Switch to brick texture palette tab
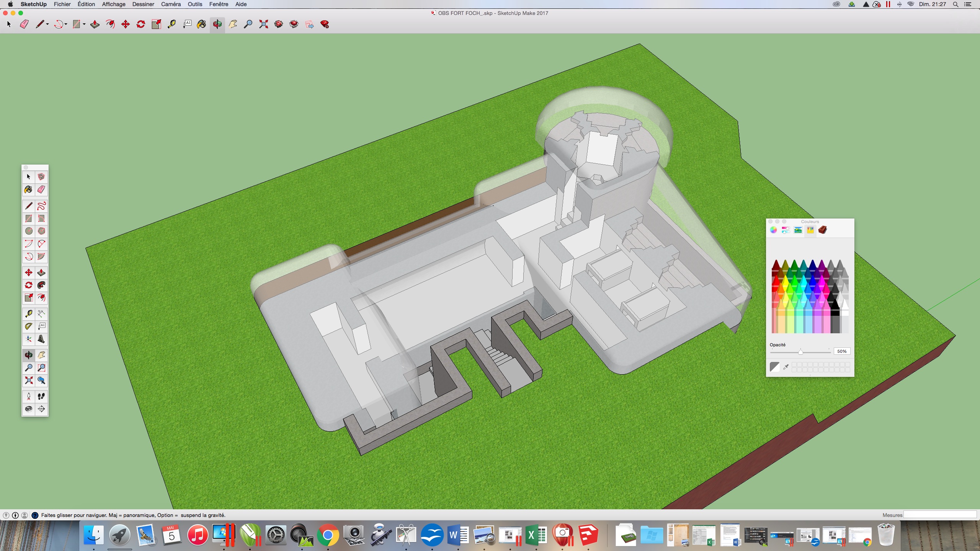This screenshot has width=980, height=551. tap(822, 230)
